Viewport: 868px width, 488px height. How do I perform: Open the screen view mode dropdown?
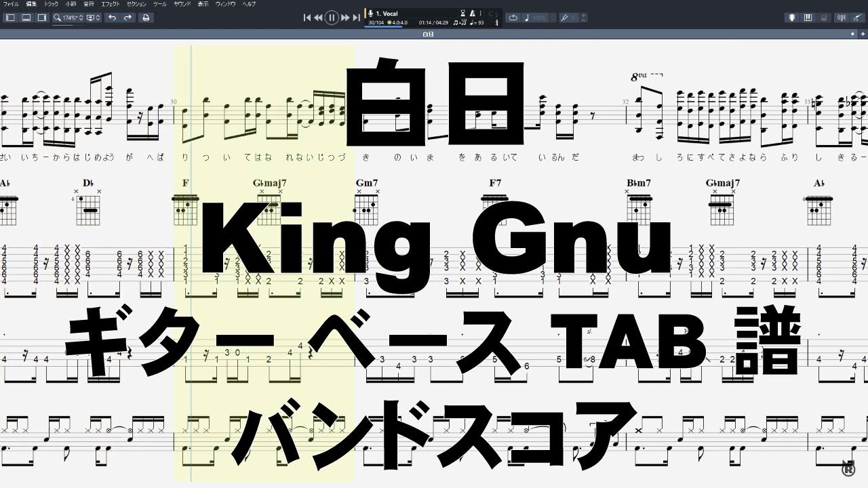tap(92, 18)
